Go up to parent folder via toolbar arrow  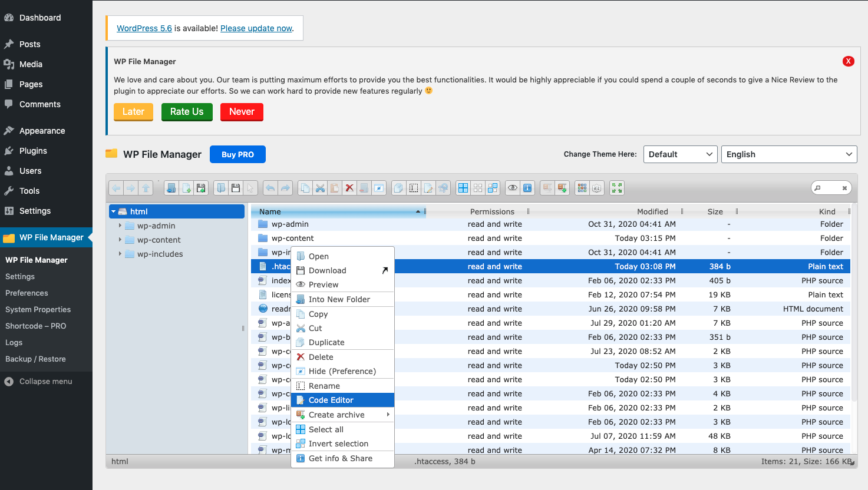pyautogui.click(x=146, y=188)
